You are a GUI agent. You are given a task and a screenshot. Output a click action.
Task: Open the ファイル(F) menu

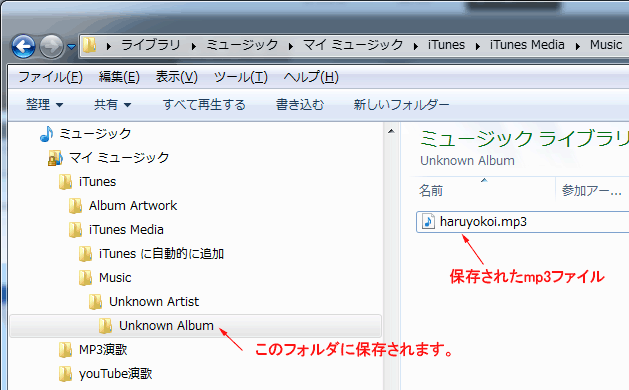pyautogui.click(x=51, y=77)
